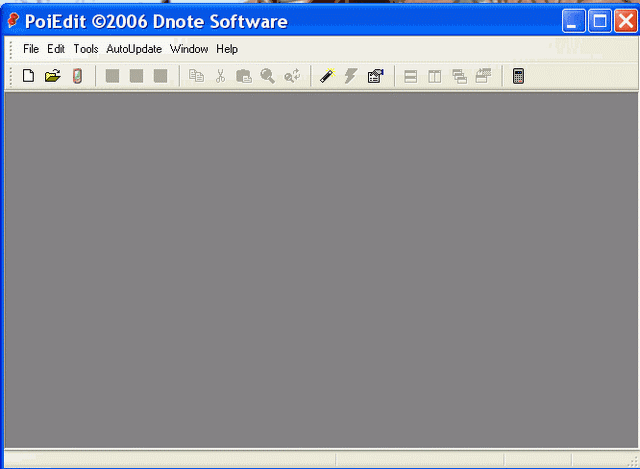This screenshot has height=469, width=640.
Task: Click the scissors Cut icon
Action: 220,76
